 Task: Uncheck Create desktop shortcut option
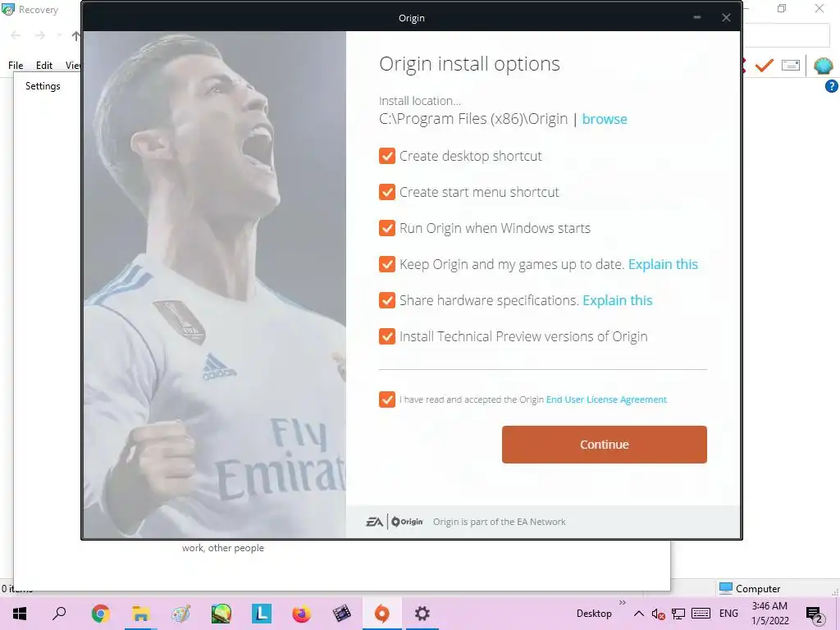(x=387, y=156)
